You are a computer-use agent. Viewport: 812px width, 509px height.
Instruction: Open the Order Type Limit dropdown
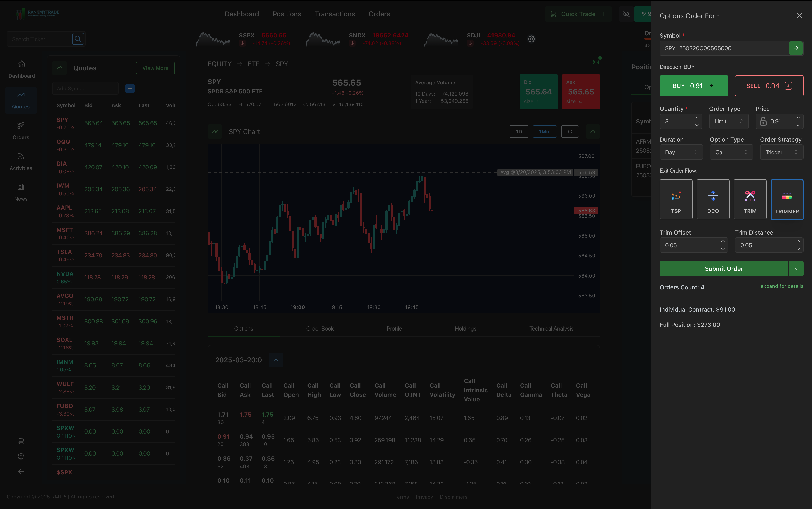(x=729, y=122)
